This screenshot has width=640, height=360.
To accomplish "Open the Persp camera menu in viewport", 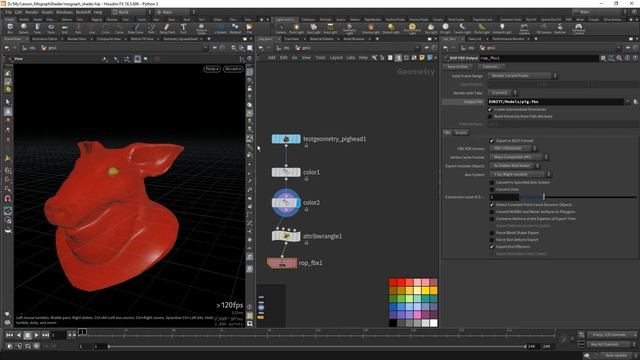I will pyautogui.click(x=212, y=69).
